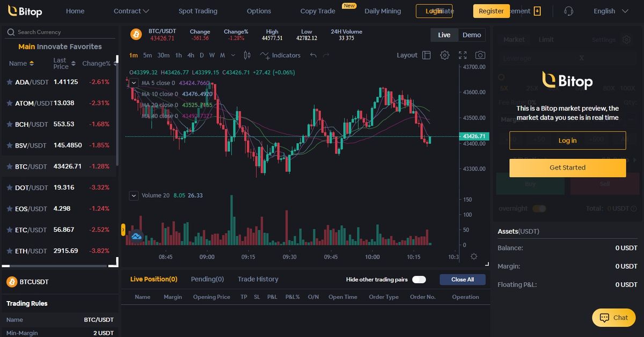Open the Options page

pyautogui.click(x=259, y=11)
